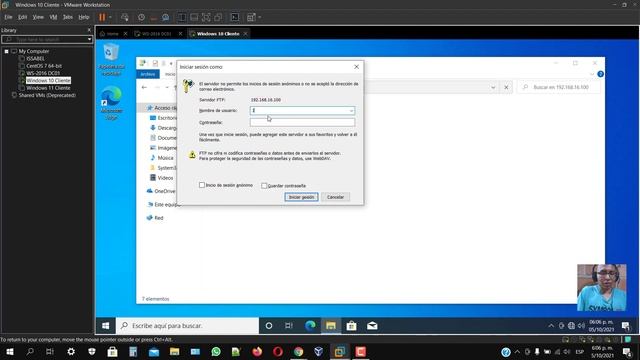Click the Contraseña password field

point(302,122)
